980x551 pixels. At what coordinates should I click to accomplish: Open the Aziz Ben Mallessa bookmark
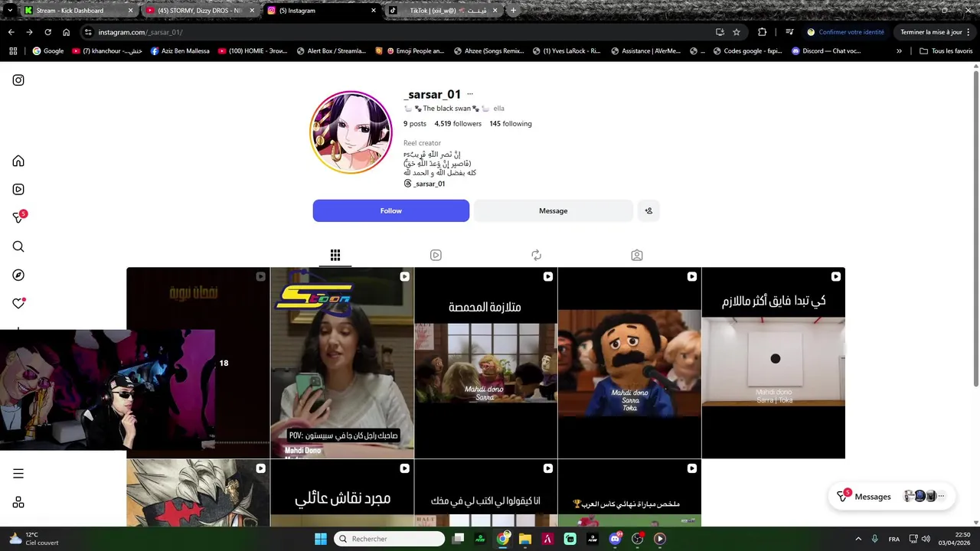(180, 51)
